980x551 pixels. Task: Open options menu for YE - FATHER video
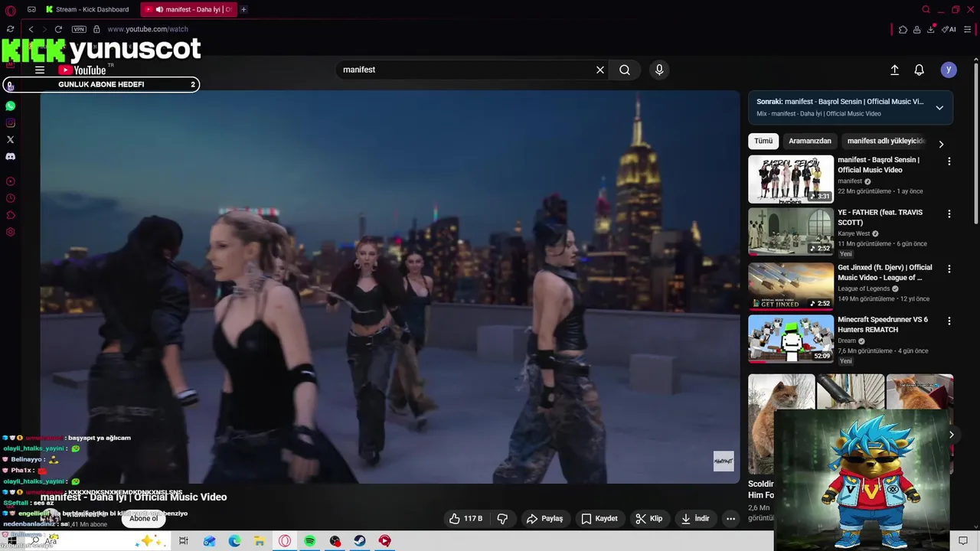pyautogui.click(x=949, y=214)
